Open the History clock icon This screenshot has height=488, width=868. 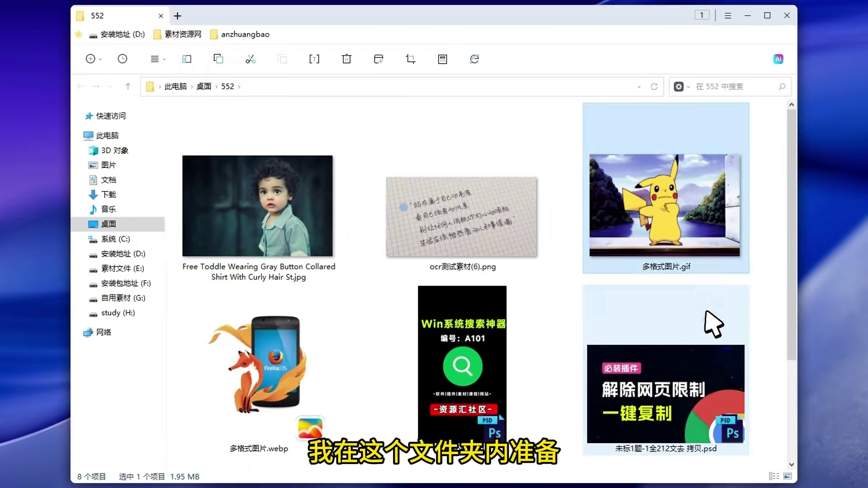click(x=123, y=59)
